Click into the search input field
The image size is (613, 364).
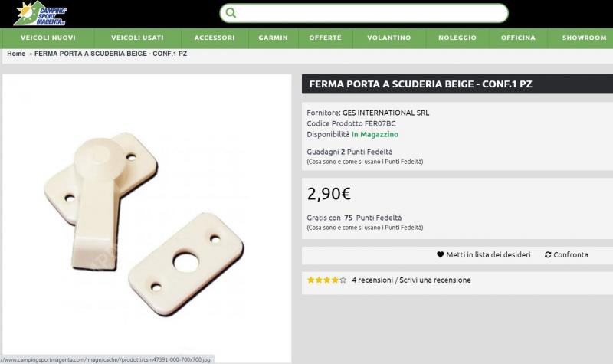point(368,13)
